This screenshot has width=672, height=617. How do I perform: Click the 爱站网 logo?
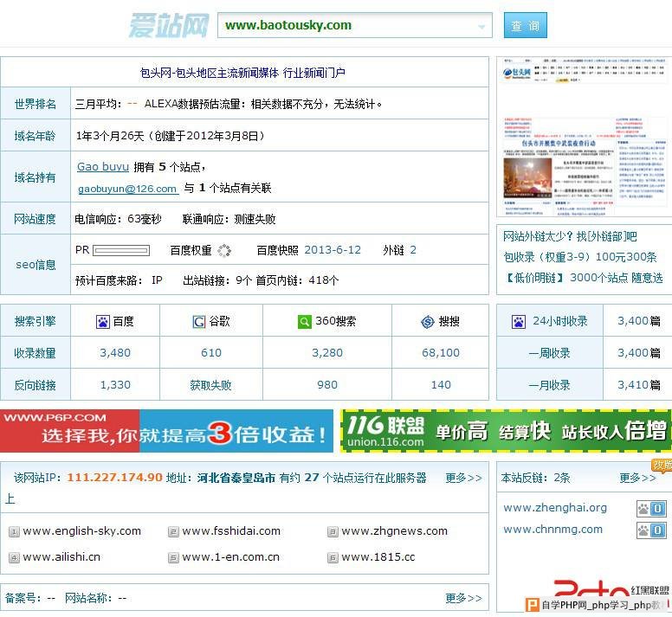(168, 25)
